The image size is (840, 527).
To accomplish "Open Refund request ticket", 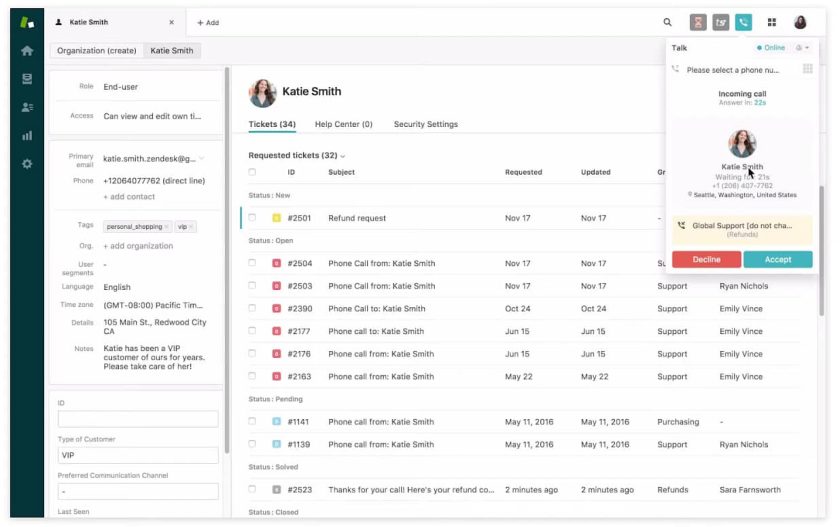I will pos(357,218).
